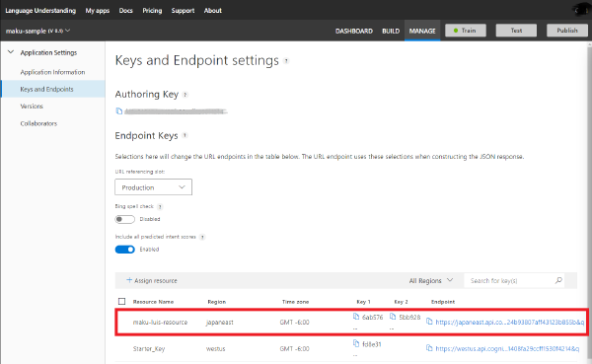Click the plus icon of Assign resource
Viewport: 592px width, 364px height.
click(129, 280)
